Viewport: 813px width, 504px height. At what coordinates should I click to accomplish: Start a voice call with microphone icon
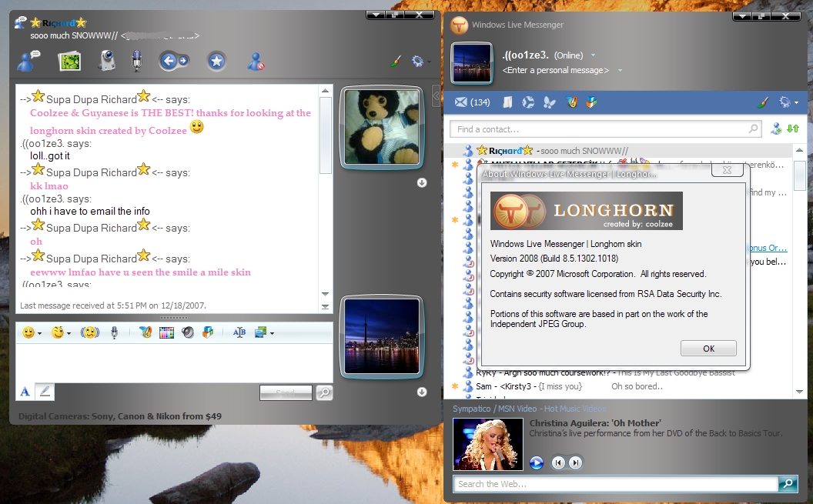pos(136,61)
